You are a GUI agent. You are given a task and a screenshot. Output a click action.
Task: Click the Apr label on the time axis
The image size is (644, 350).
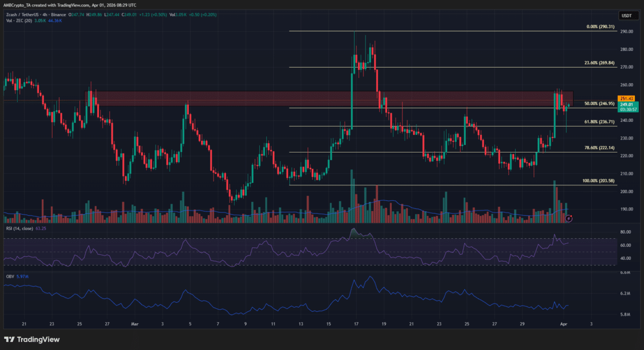coord(565,324)
